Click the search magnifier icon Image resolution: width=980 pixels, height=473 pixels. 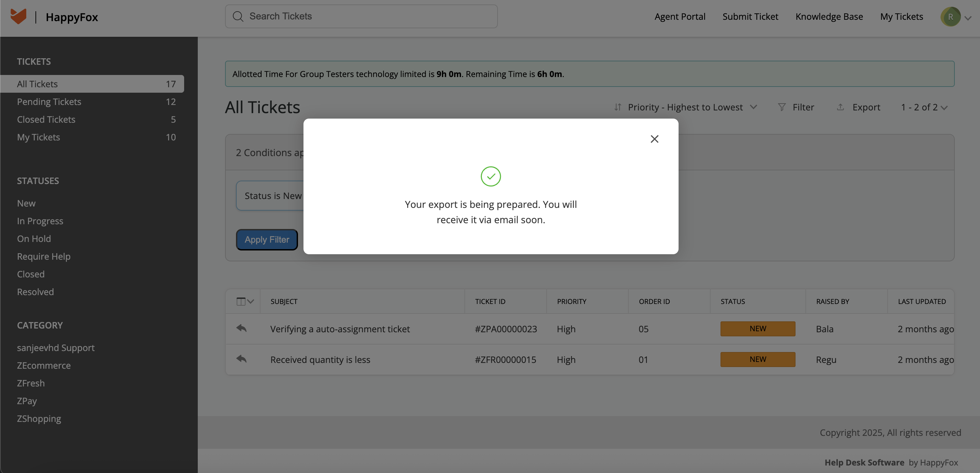click(238, 16)
